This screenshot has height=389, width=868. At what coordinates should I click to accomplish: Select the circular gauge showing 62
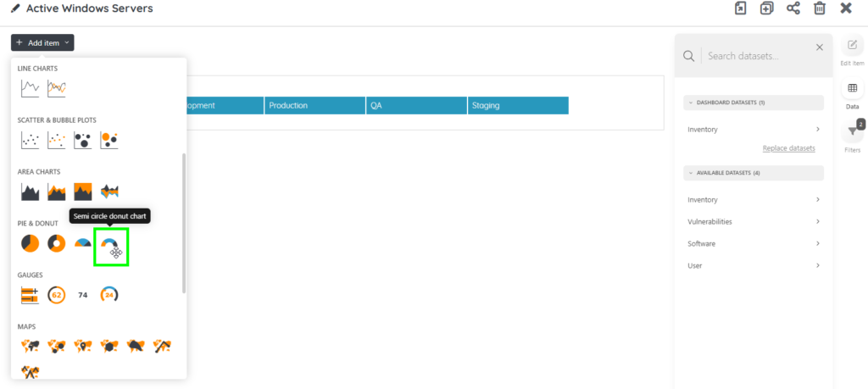[x=57, y=295]
